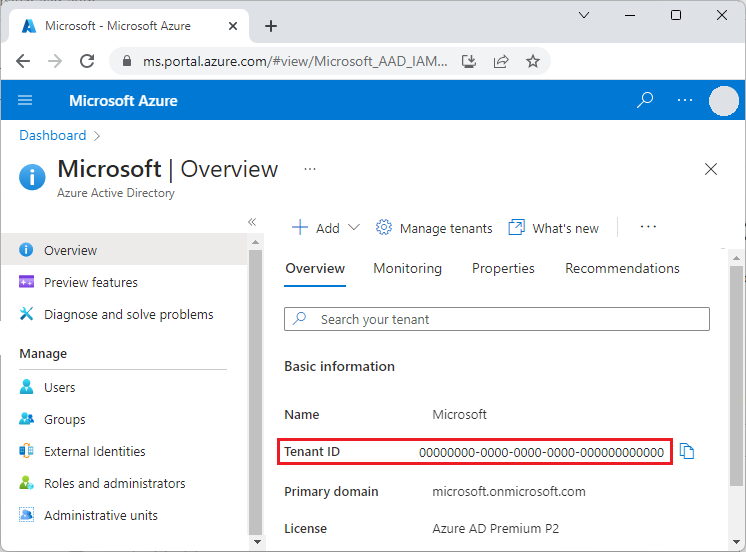The image size is (746, 552).
Task: Open the Azure portal hamburger menu
Action: (x=26, y=100)
